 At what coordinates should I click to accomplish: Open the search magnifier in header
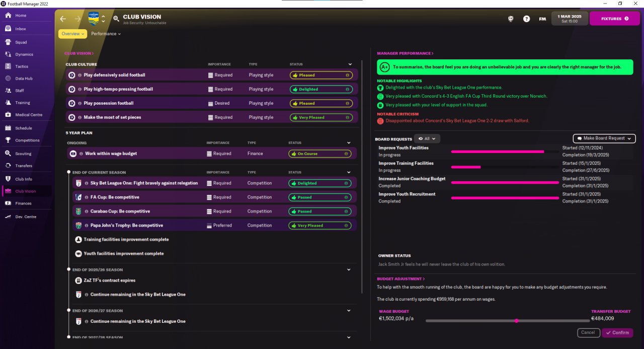pyautogui.click(x=116, y=19)
